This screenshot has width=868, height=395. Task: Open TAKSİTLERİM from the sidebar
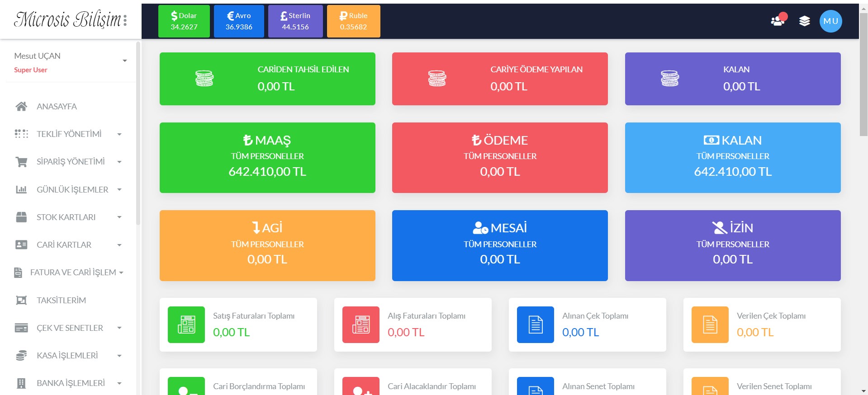tap(61, 300)
